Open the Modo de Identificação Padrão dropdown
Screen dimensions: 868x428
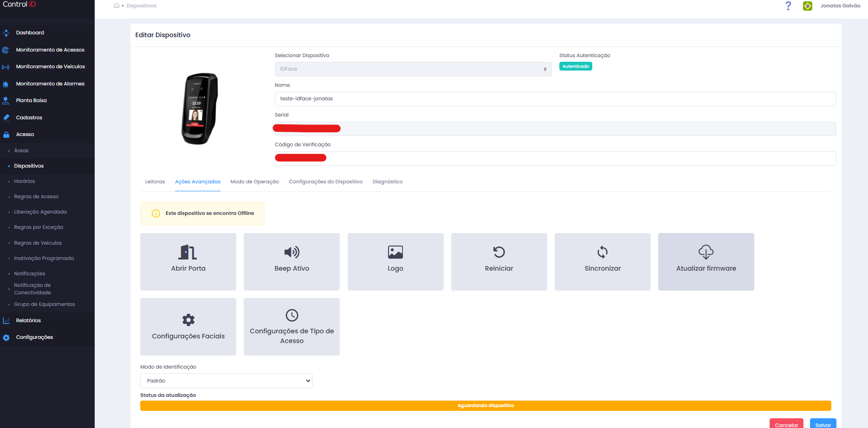[227, 381]
